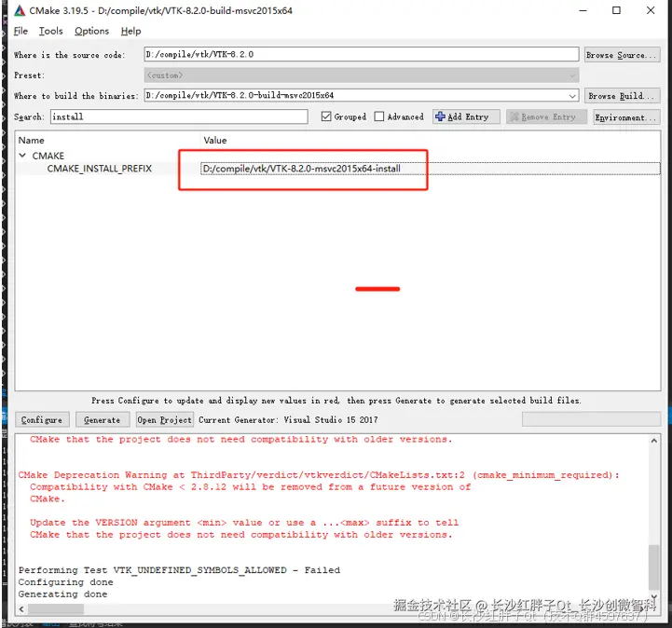Open the Preset custom dropdown

click(572, 75)
